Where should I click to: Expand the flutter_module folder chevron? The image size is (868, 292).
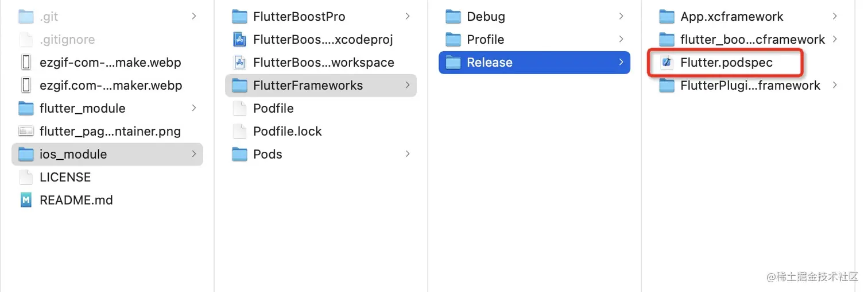(x=194, y=108)
